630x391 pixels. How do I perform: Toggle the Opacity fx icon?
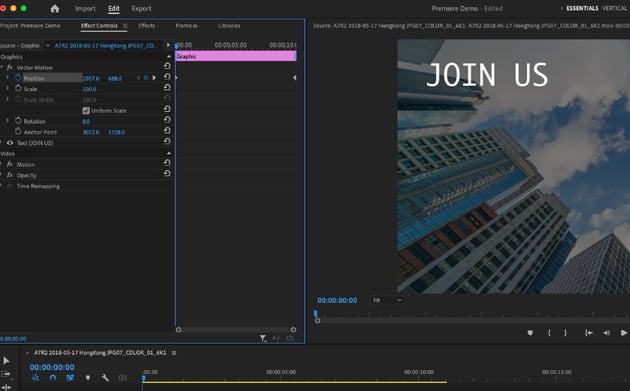[x=10, y=175]
